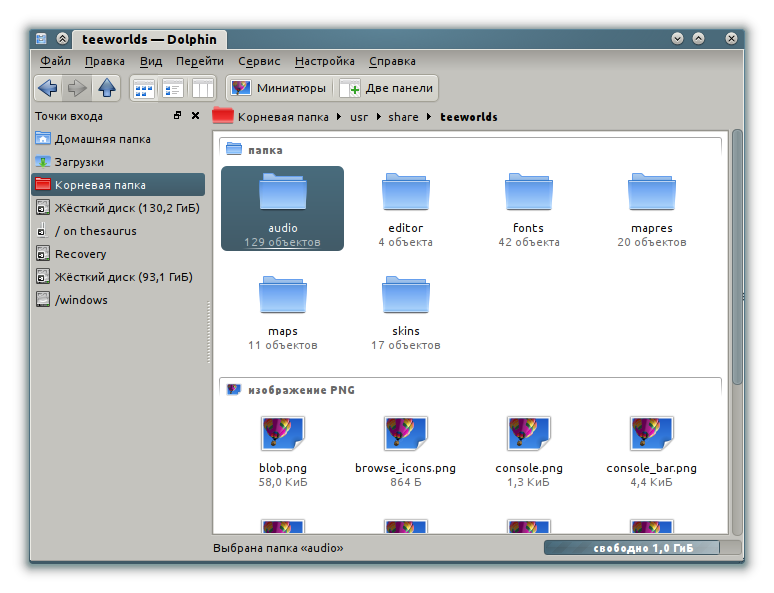This screenshot has width=774, height=593.
Task: Expand arrow after 'share' breadcrumb
Action: (429, 117)
